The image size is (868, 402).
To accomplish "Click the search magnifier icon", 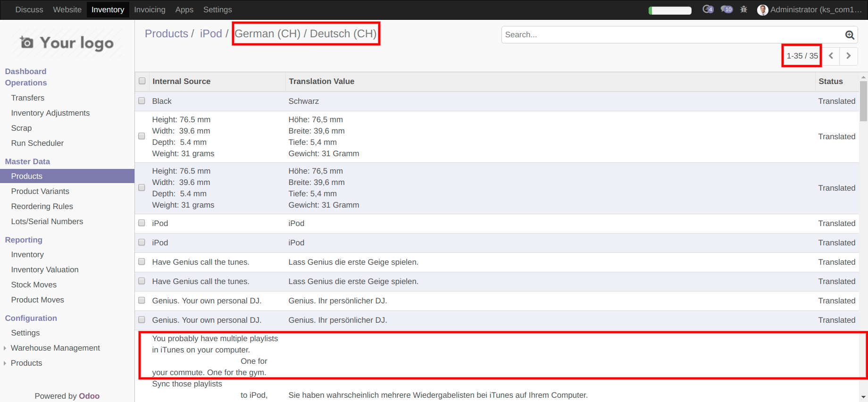I will [850, 35].
